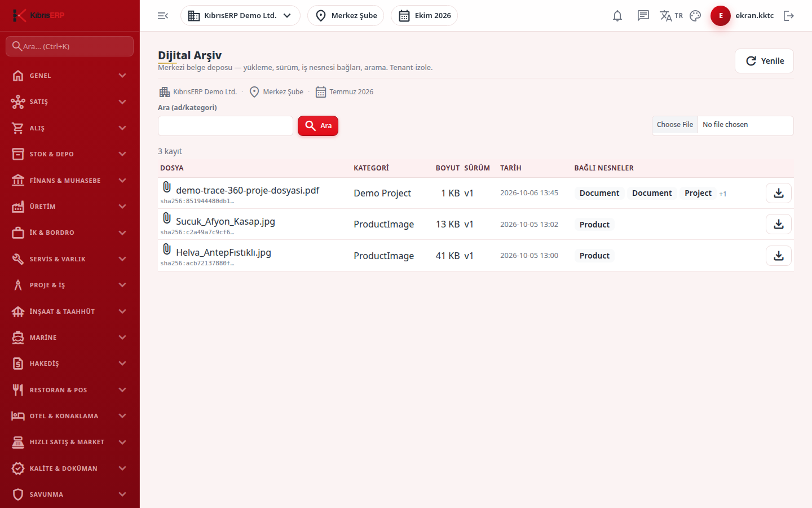The image size is (812, 508).
Task: Click the Choose File upload button
Action: [x=675, y=125]
